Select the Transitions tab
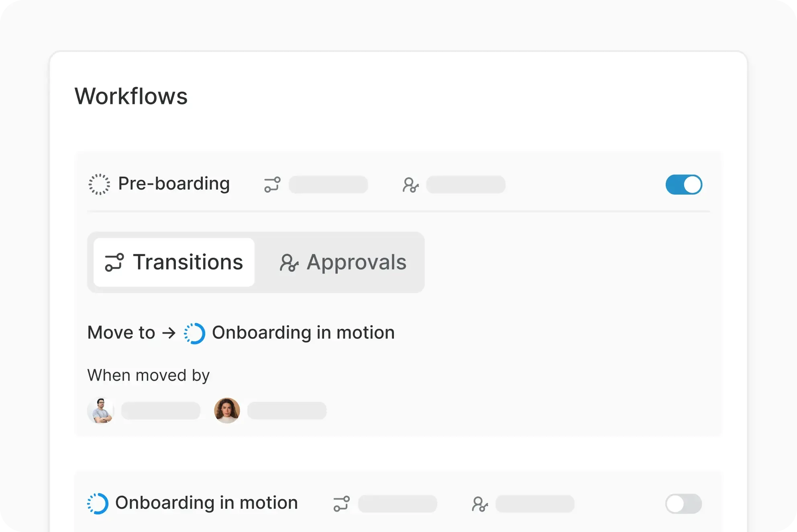This screenshot has width=797, height=532. 174,262
